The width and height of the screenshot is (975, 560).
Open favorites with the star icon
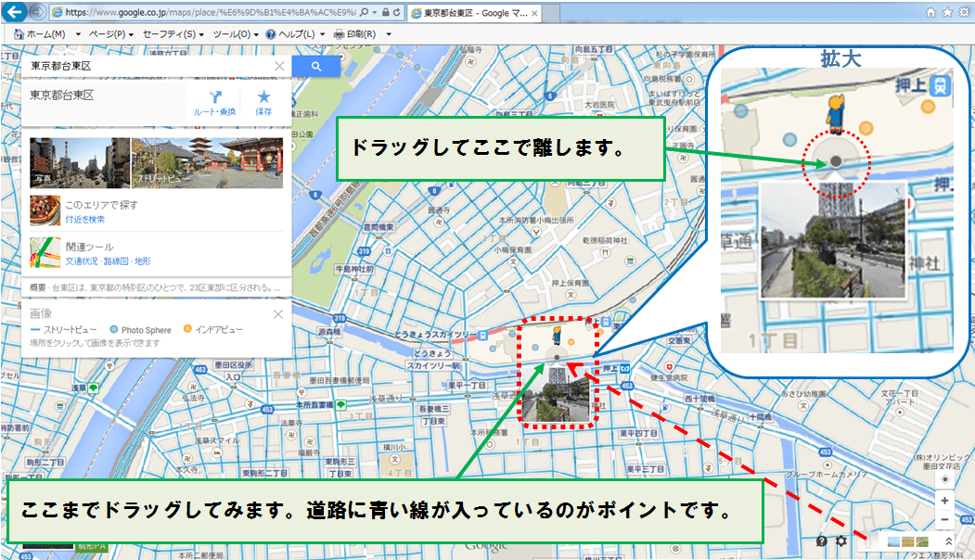[947, 12]
